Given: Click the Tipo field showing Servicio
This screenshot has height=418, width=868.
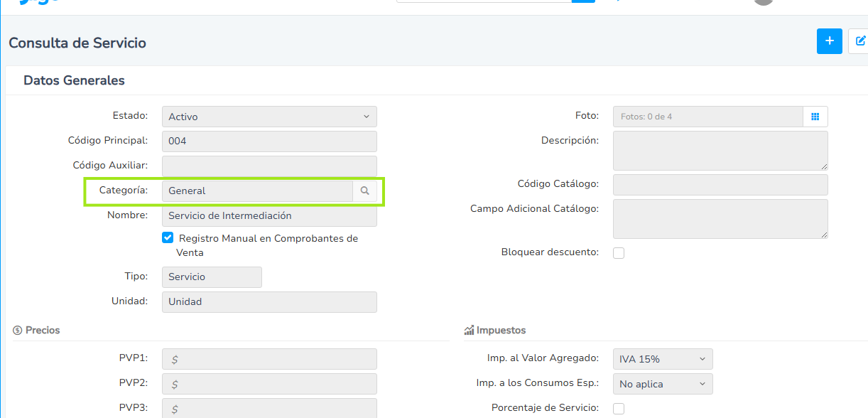Looking at the screenshot, I should pos(212,277).
